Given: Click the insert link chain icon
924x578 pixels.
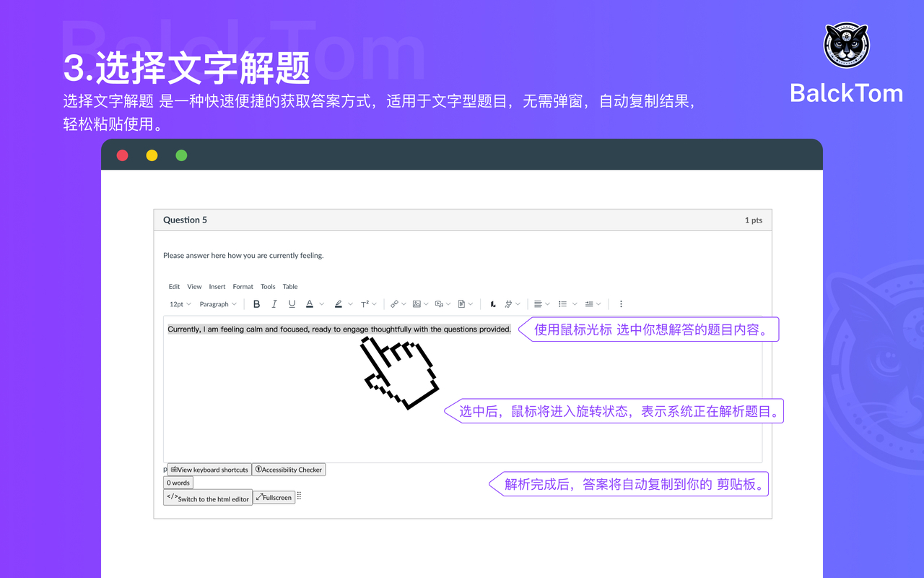Looking at the screenshot, I should pyautogui.click(x=394, y=304).
